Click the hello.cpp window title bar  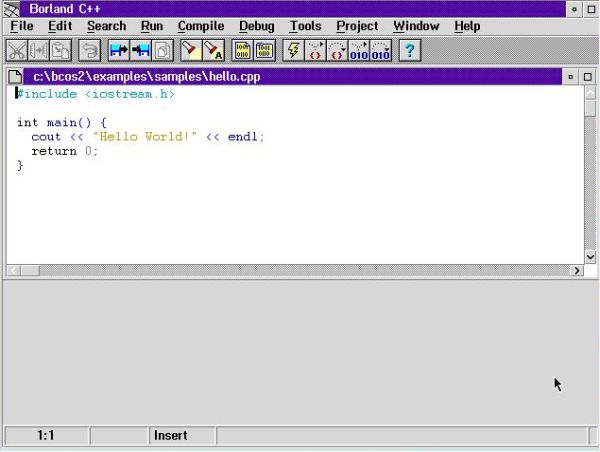coord(292,77)
